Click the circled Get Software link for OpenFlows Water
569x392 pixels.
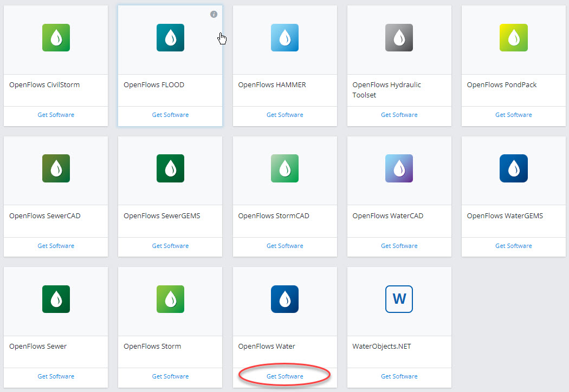[284, 376]
